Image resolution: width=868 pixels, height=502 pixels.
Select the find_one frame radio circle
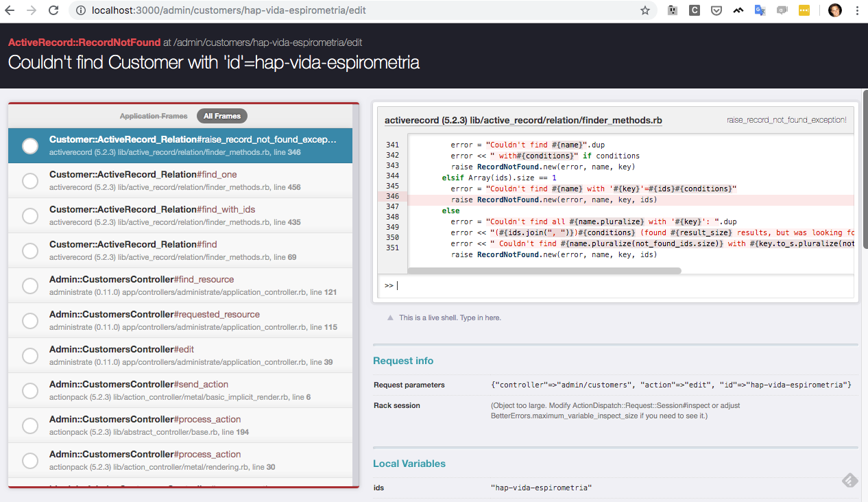click(x=30, y=181)
